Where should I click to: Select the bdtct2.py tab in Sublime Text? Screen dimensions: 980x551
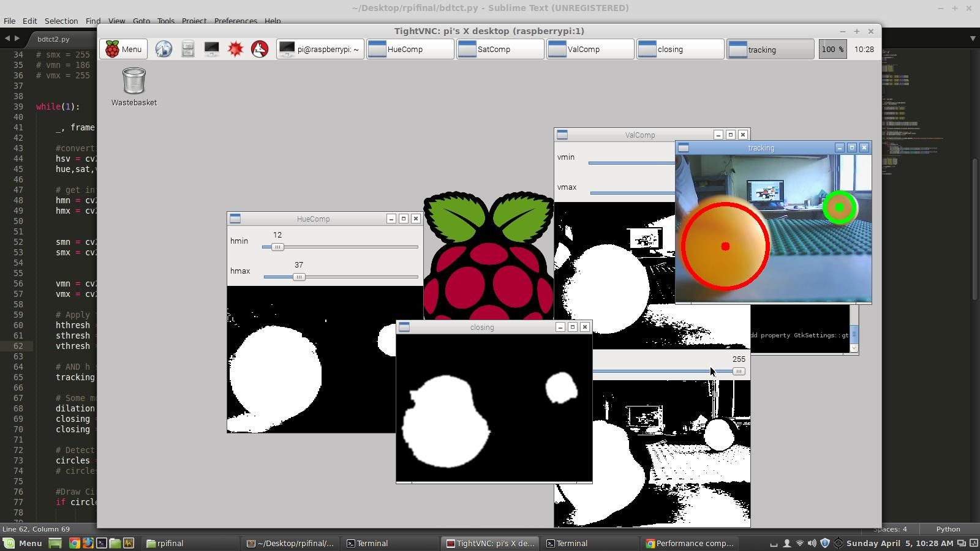coord(54,39)
